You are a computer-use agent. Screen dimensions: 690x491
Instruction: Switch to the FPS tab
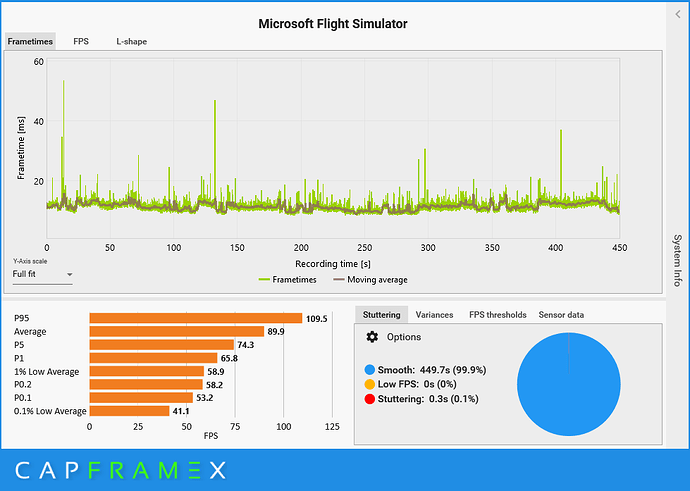pyautogui.click(x=81, y=41)
